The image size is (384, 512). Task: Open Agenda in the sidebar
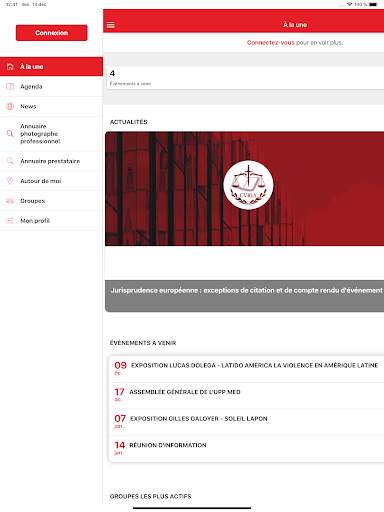51,87
